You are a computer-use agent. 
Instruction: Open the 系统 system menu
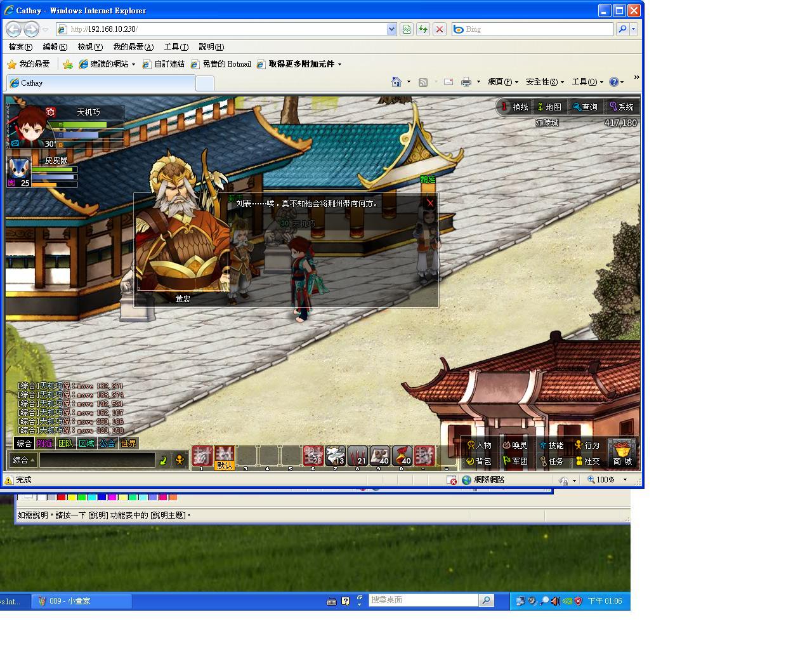point(622,107)
